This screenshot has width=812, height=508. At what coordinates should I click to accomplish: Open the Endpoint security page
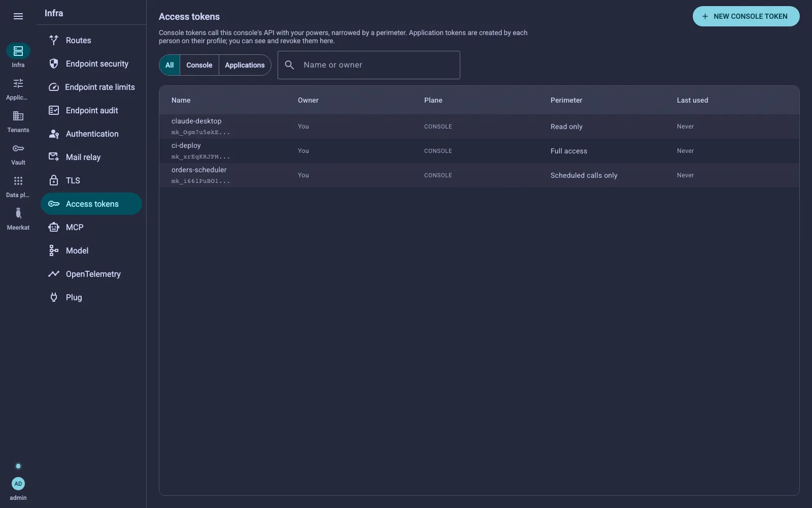click(x=91, y=63)
